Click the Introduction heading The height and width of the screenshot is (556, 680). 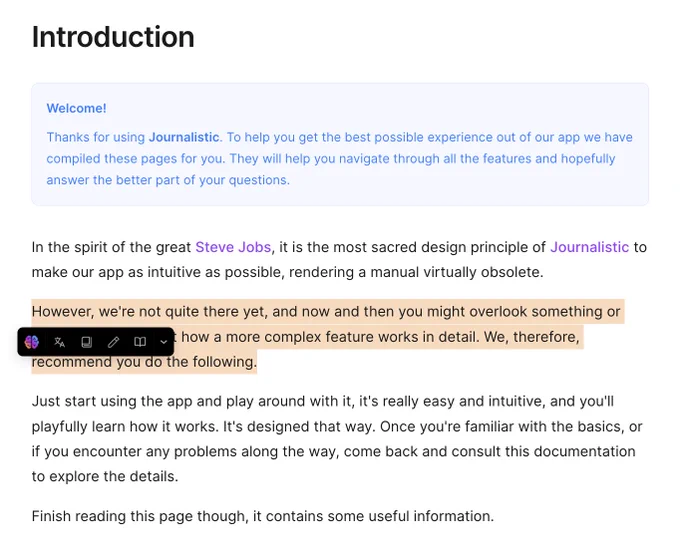[x=113, y=37]
